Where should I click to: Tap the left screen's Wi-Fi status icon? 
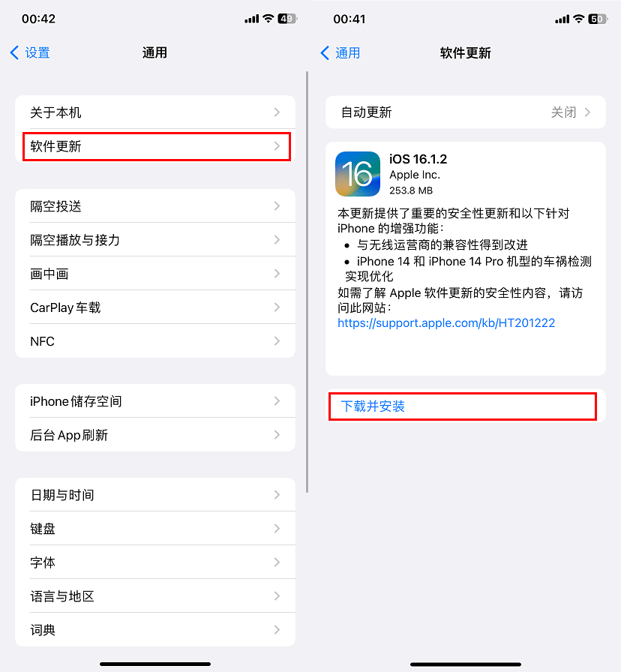pos(268,19)
